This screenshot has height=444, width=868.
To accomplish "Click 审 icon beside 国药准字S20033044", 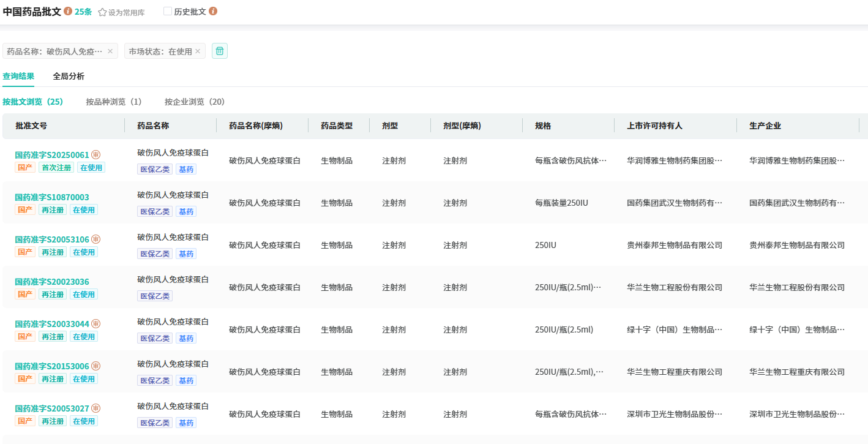I will [x=96, y=324].
